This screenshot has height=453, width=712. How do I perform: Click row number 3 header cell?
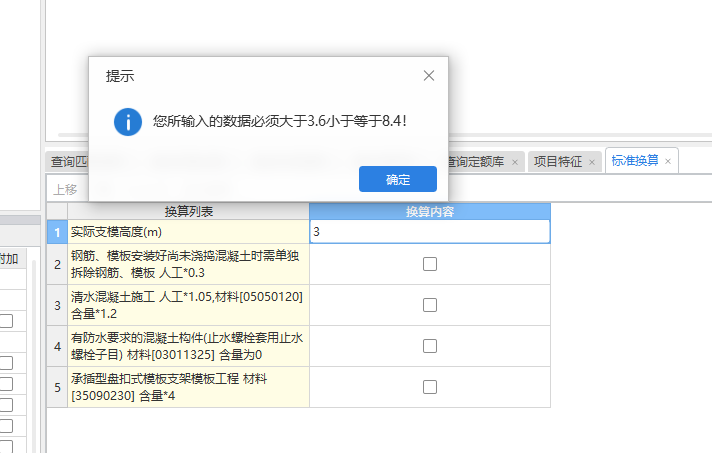pos(57,305)
